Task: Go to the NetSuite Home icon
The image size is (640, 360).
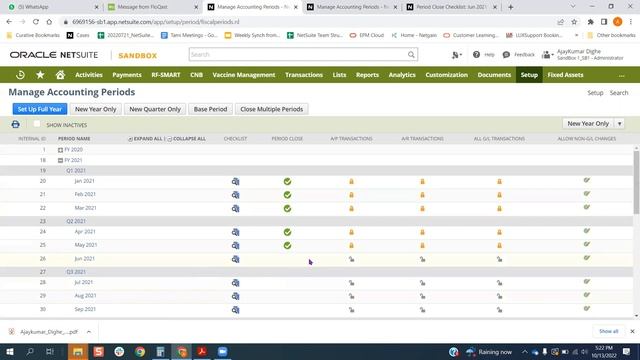Action: [x=60, y=75]
